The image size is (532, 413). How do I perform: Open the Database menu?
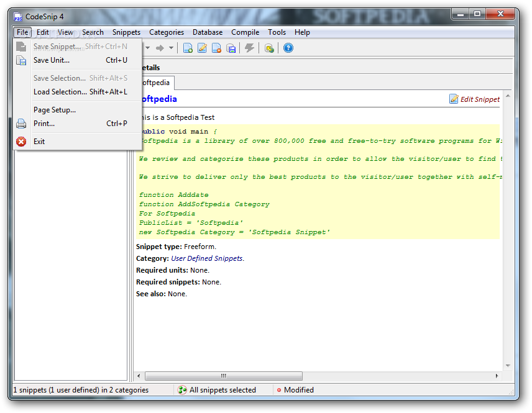click(208, 32)
